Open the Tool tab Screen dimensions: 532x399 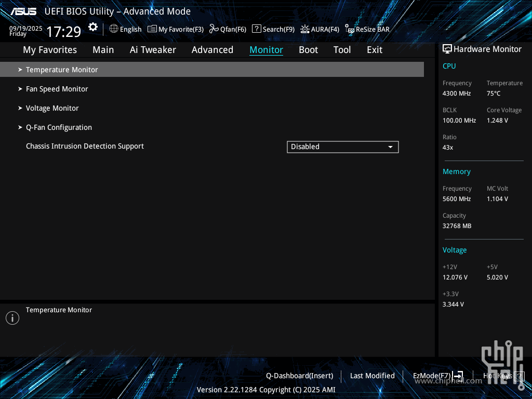pyautogui.click(x=342, y=50)
